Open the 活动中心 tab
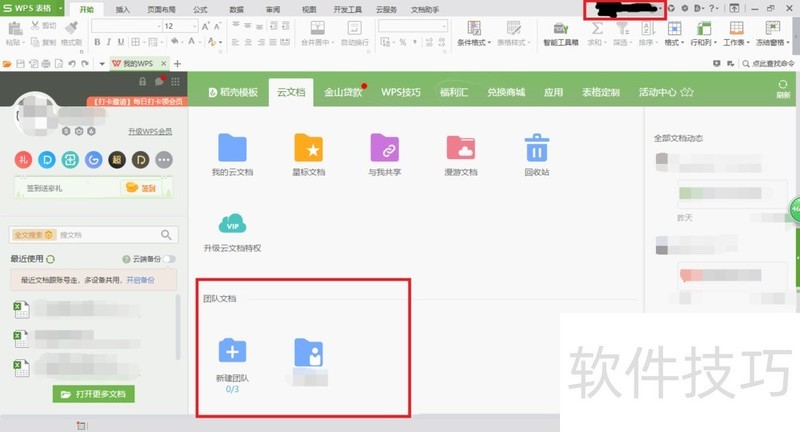The width and height of the screenshot is (800, 432). click(x=665, y=92)
